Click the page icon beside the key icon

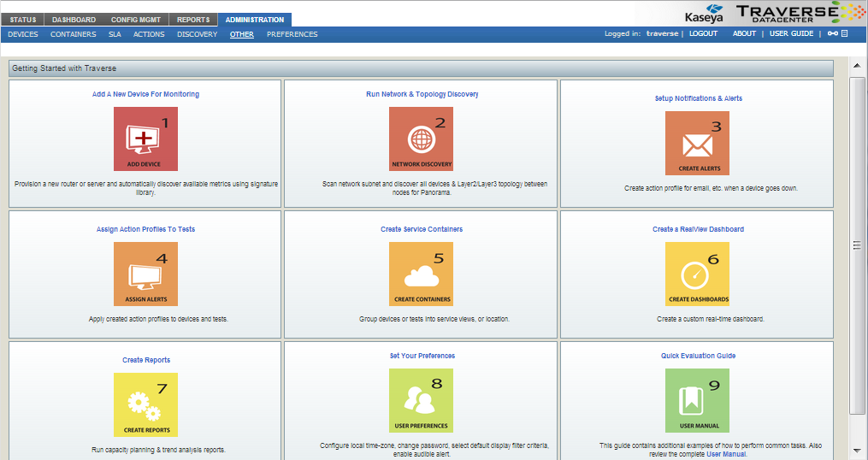coord(845,34)
